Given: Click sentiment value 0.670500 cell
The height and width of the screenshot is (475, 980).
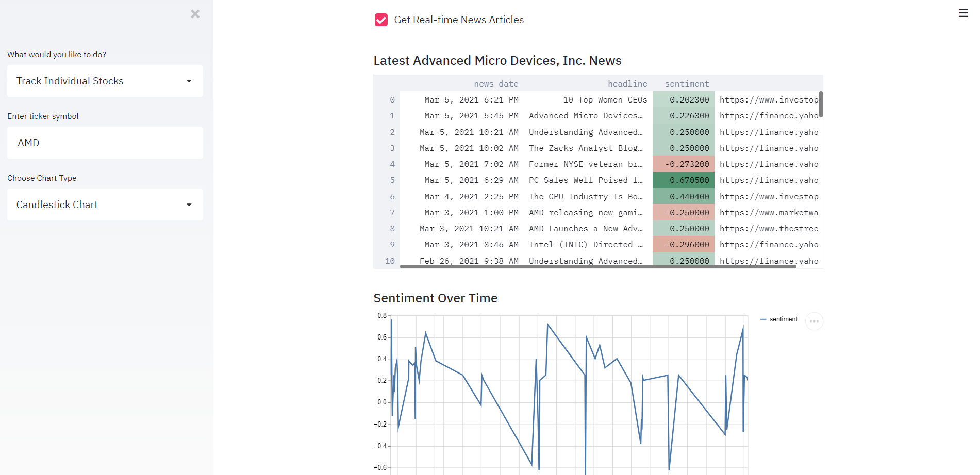Looking at the screenshot, I should [684, 180].
